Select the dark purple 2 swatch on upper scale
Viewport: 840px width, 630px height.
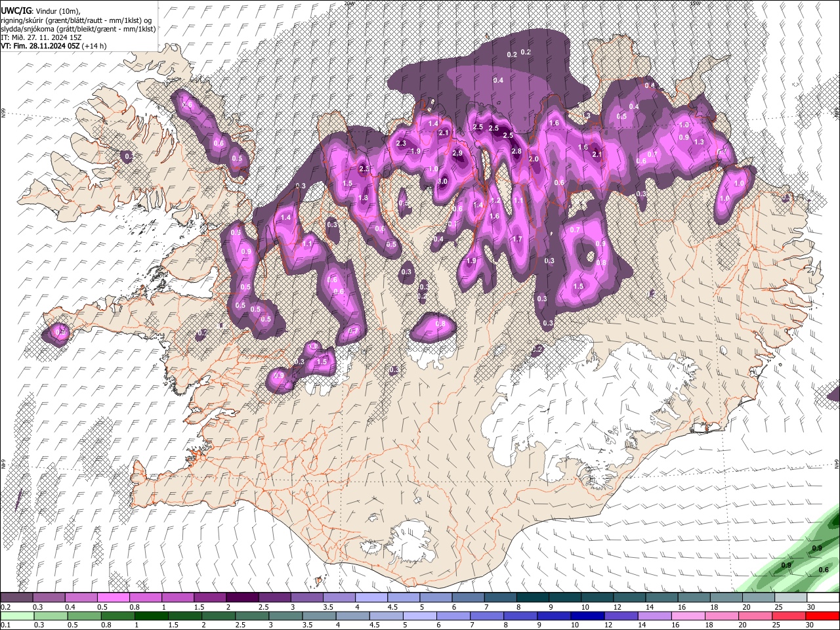click(241, 598)
